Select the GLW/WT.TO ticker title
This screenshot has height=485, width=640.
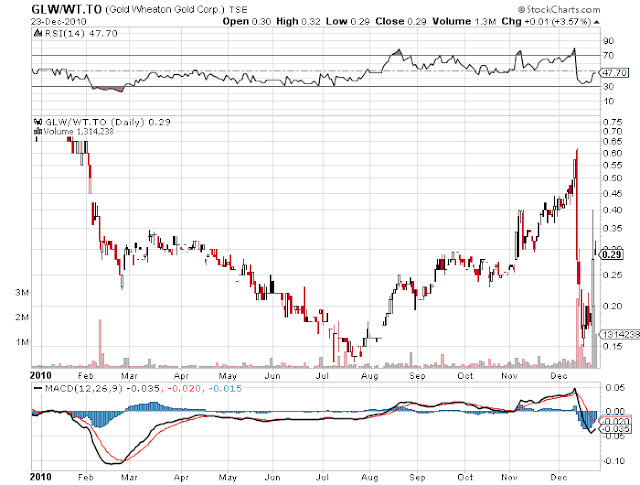[x=66, y=9]
